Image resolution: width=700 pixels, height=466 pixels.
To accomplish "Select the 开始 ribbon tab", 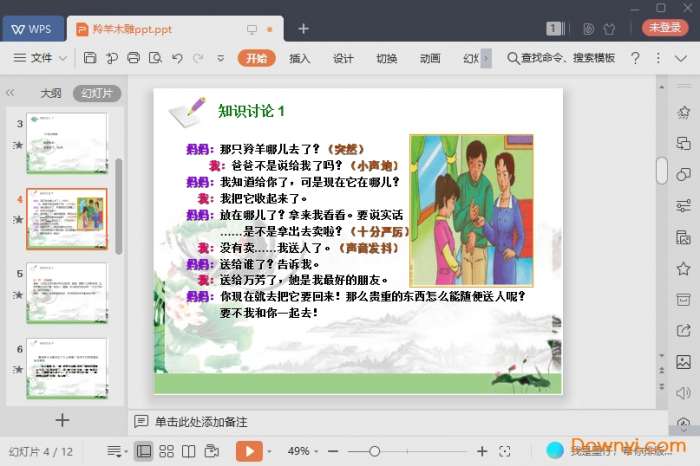I will tap(256, 58).
